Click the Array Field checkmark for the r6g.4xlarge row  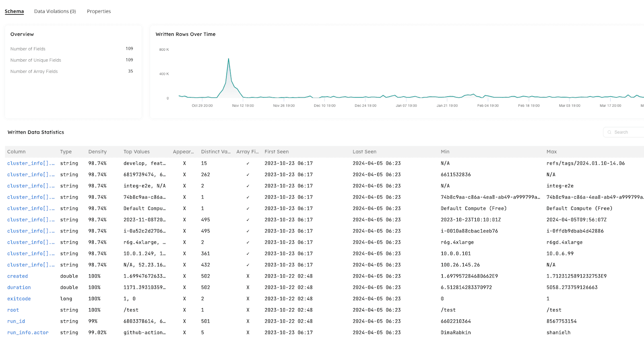[x=248, y=243]
